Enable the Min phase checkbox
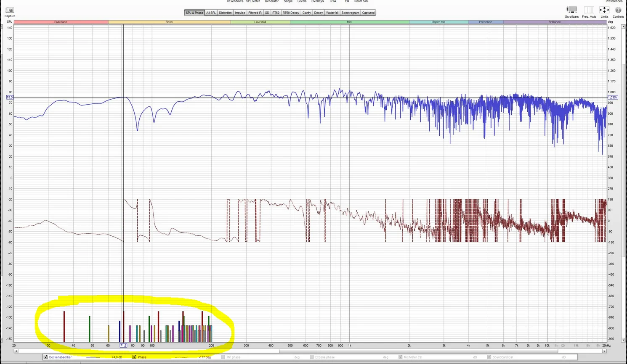 pos(223,357)
